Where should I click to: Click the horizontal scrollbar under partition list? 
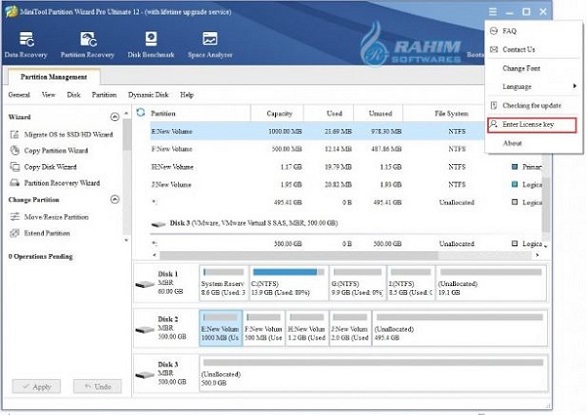299,255
